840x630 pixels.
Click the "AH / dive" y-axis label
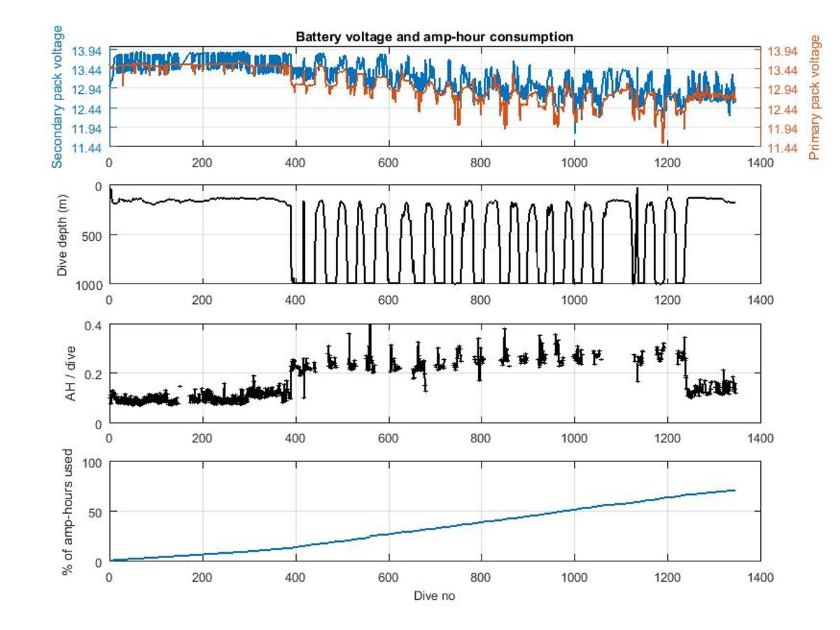point(69,374)
